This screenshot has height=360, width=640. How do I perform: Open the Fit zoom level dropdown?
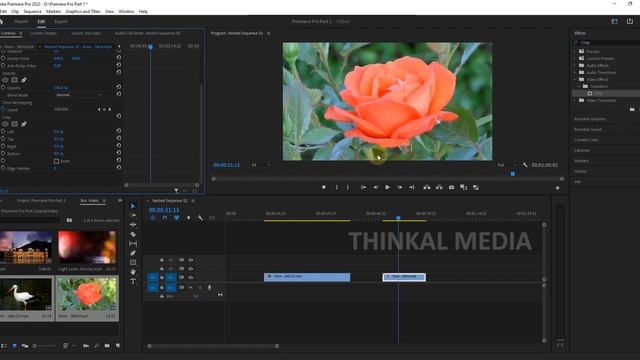pyautogui.click(x=261, y=165)
